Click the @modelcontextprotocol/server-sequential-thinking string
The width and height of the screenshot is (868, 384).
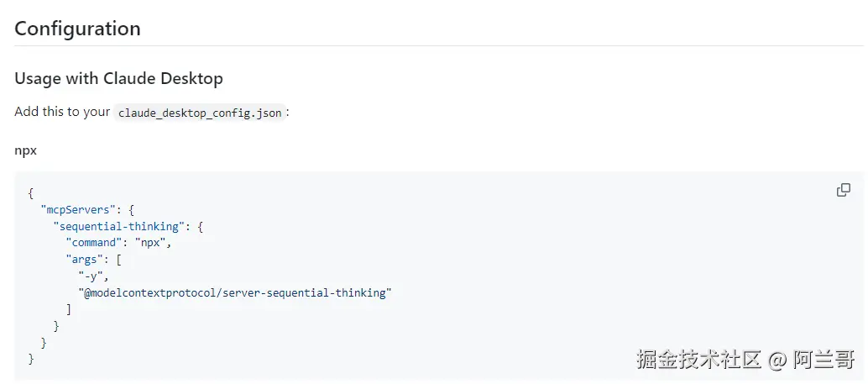(235, 292)
